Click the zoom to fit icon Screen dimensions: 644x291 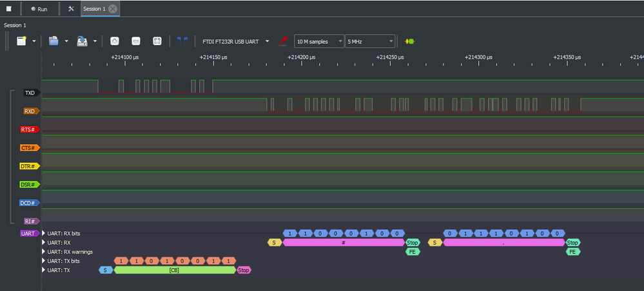pos(157,41)
